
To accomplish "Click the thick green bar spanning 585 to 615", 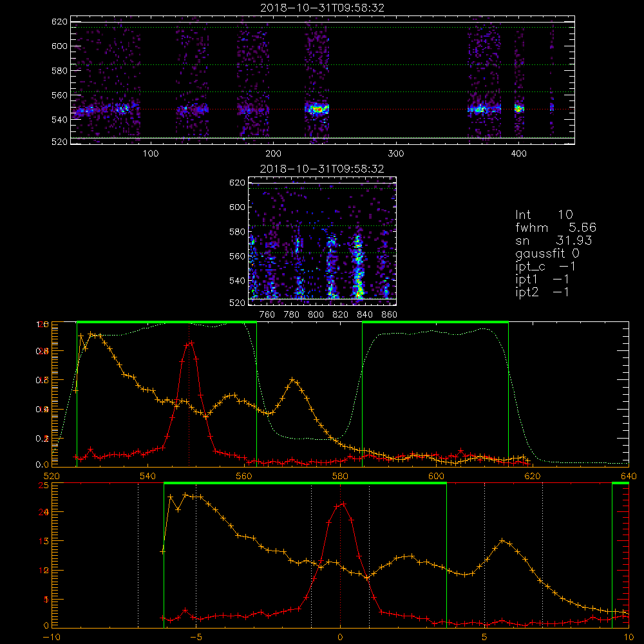I will (x=435, y=322).
